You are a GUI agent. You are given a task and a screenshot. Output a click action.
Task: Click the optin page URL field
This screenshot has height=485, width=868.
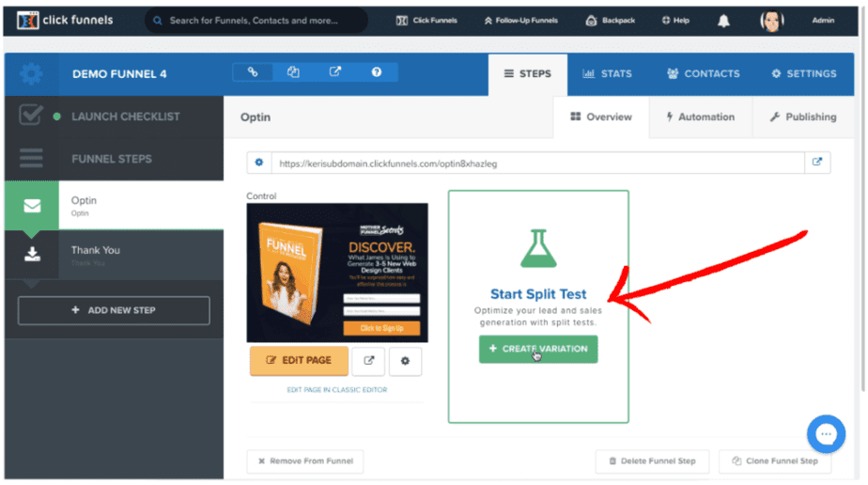point(537,164)
